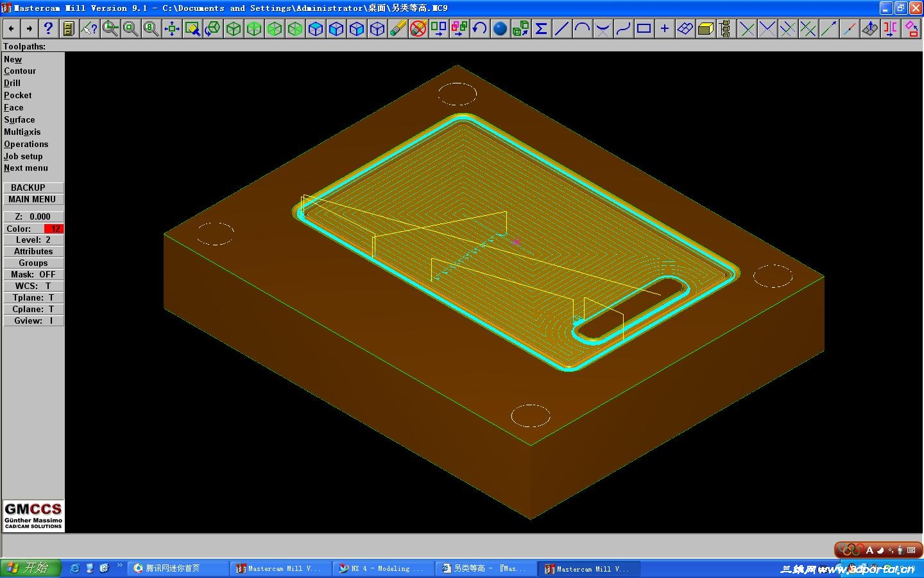This screenshot has width=924, height=578.
Task: Open the Help question mark icon
Action: tap(48, 28)
